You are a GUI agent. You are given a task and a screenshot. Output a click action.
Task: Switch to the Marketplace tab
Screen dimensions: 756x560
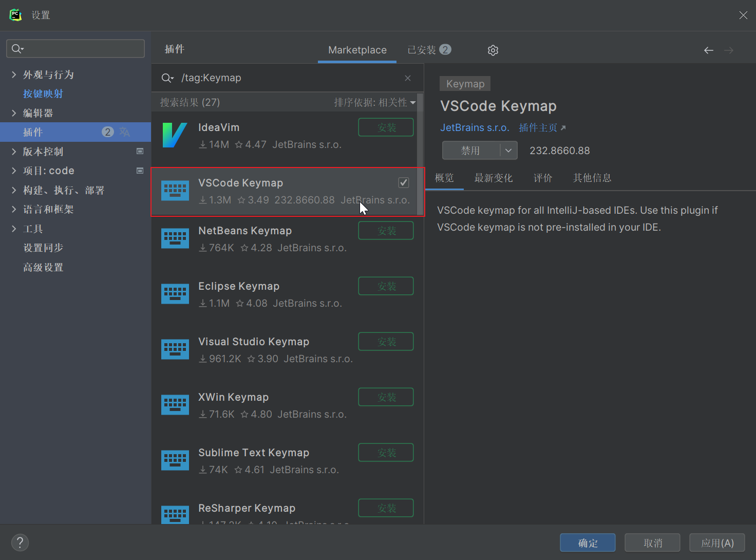pyautogui.click(x=357, y=50)
